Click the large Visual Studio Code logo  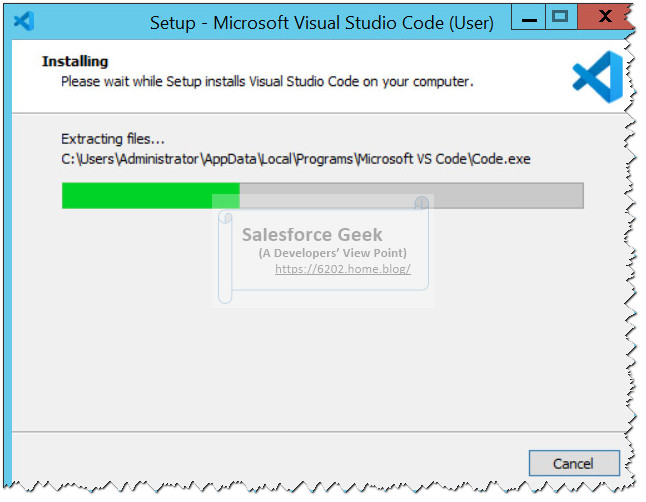pos(598,77)
